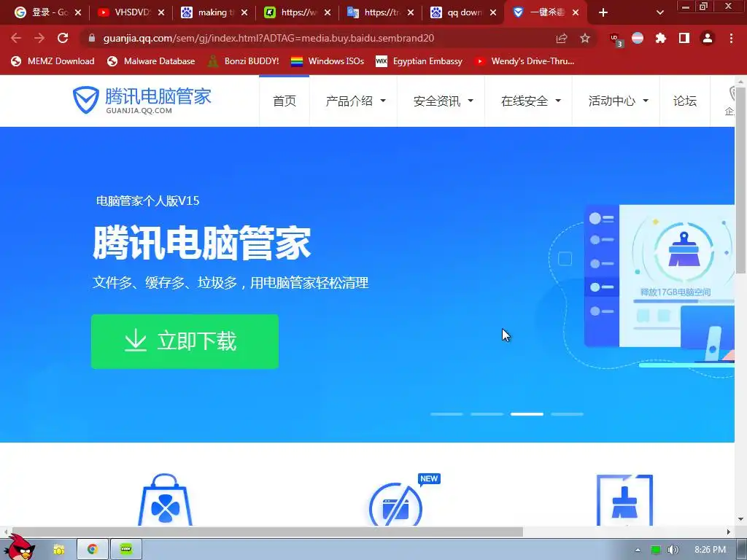Viewport: 747px width, 560px height.
Task: Open the uBlock extension icon with badge 3
Action: (x=616, y=39)
